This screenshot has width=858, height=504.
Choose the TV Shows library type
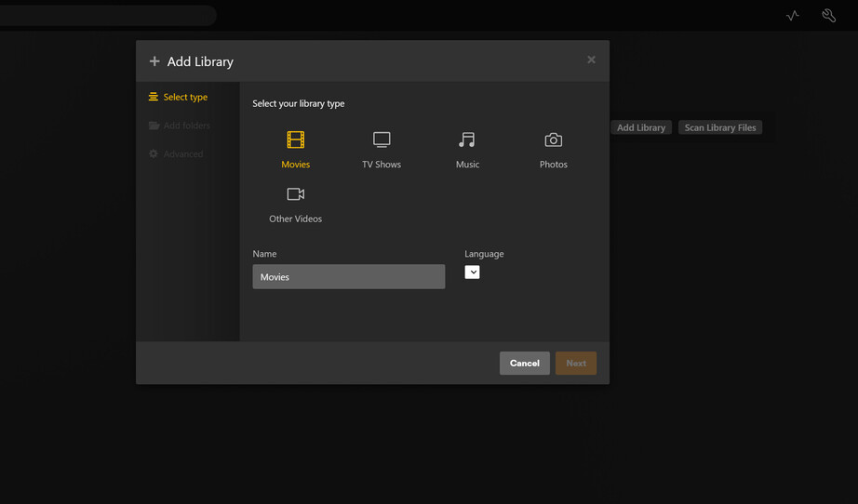click(382, 140)
